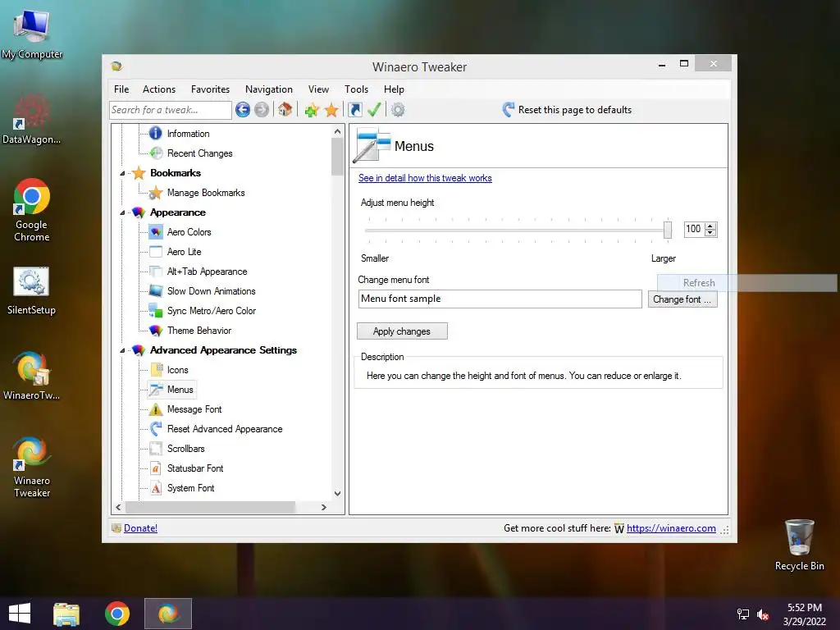Go to the Home page icon
Viewport: 840px width, 630px height.
tap(285, 110)
